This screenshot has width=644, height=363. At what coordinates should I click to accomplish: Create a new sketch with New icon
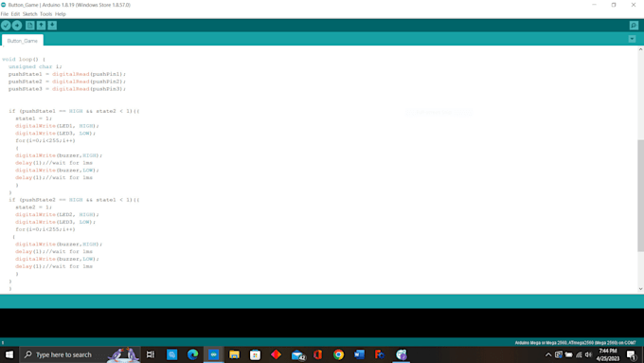click(x=30, y=26)
